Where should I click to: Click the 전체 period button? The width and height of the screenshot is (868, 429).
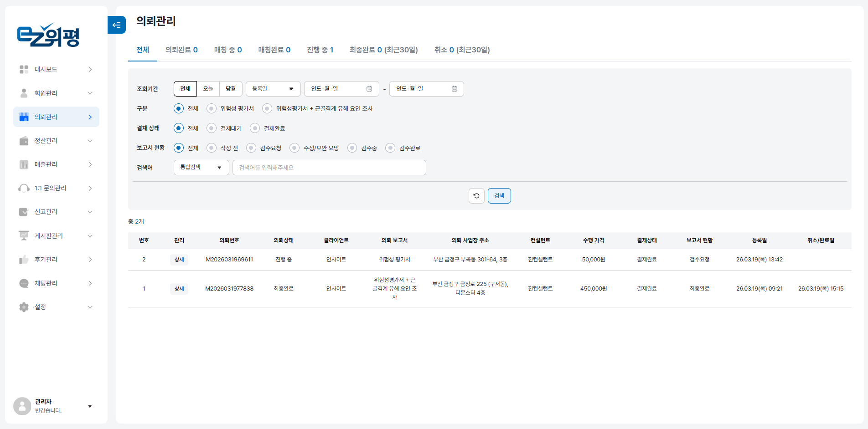[185, 89]
